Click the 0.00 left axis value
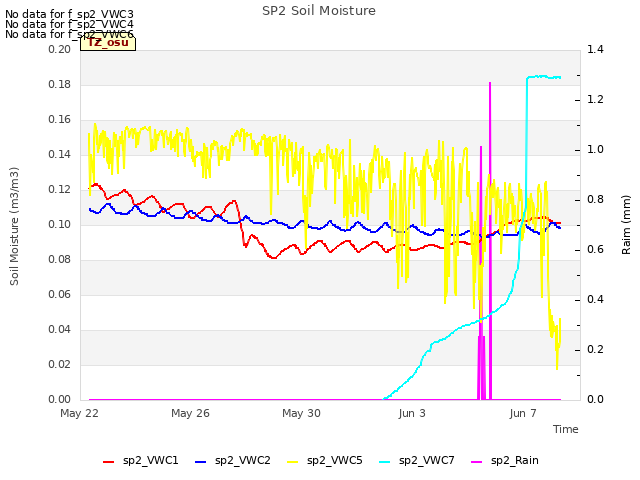Screen dimensions: 640x480 click(60, 400)
